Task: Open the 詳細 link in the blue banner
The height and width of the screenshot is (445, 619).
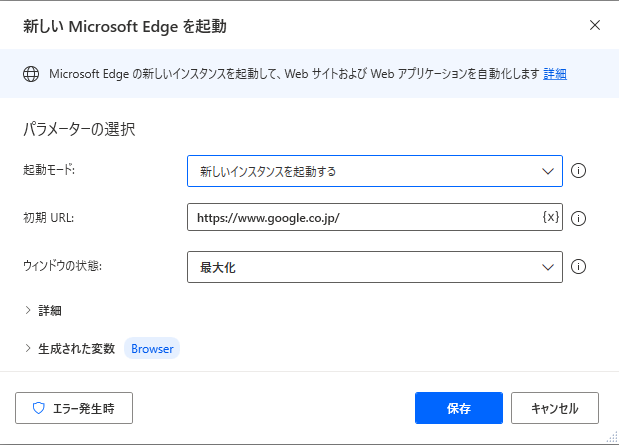Action: pyautogui.click(x=555, y=74)
